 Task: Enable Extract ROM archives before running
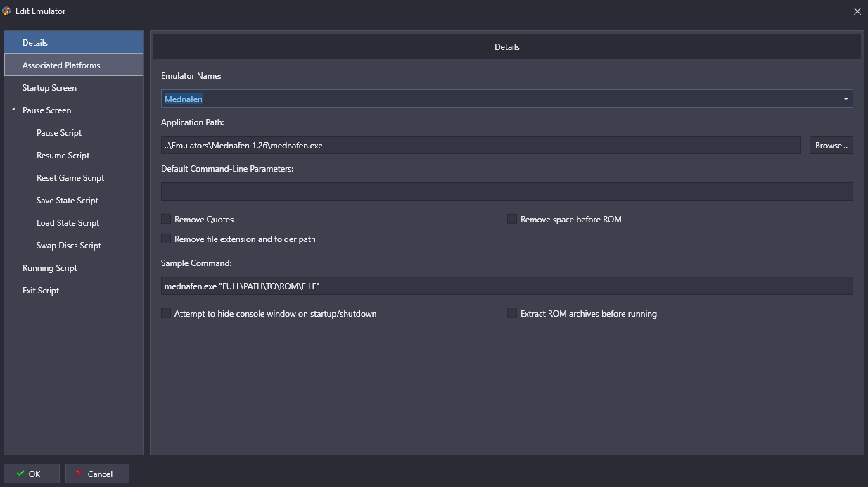(512, 314)
